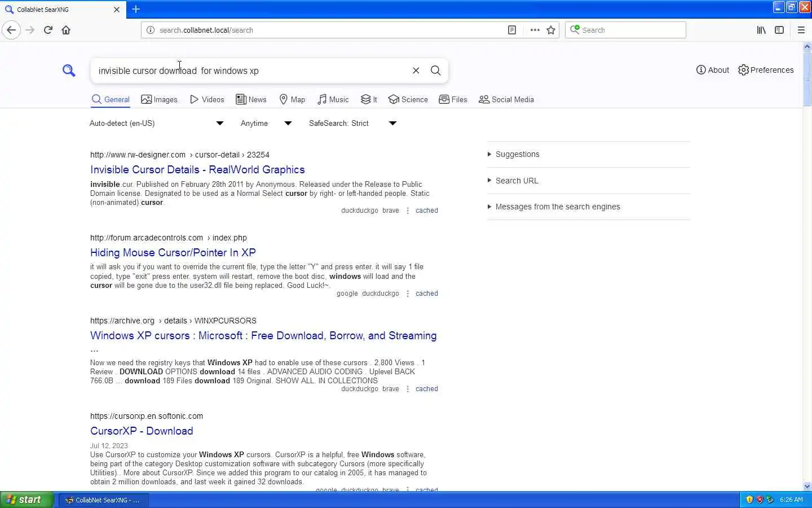Click the browser Forward arrow button
Viewport: 812px width, 508px height.
pyautogui.click(x=30, y=30)
